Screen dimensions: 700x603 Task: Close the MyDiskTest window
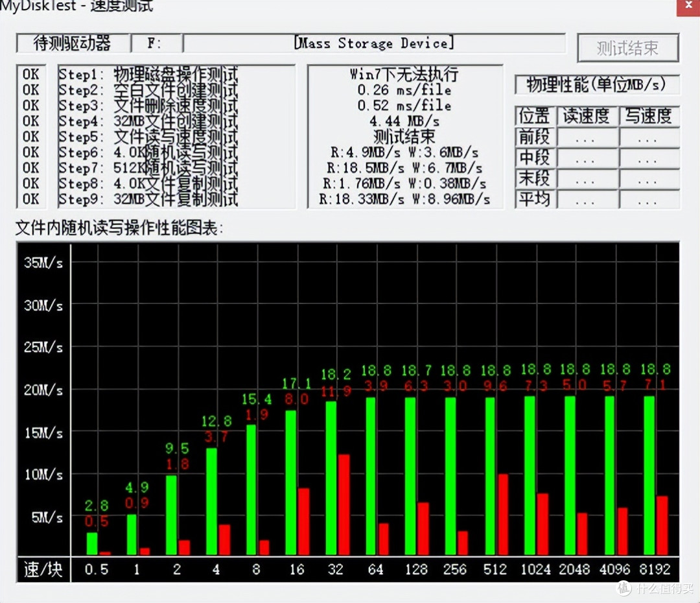(688, 7)
